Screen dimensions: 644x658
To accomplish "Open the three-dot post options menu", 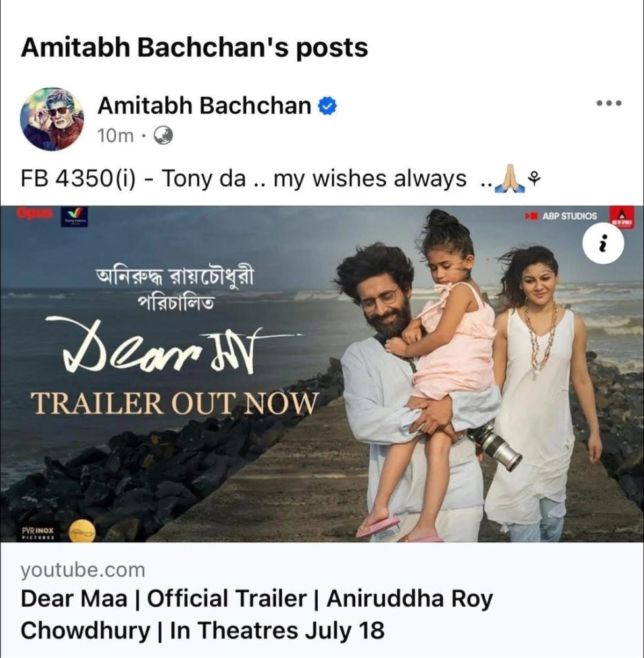I will pos(608,103).
